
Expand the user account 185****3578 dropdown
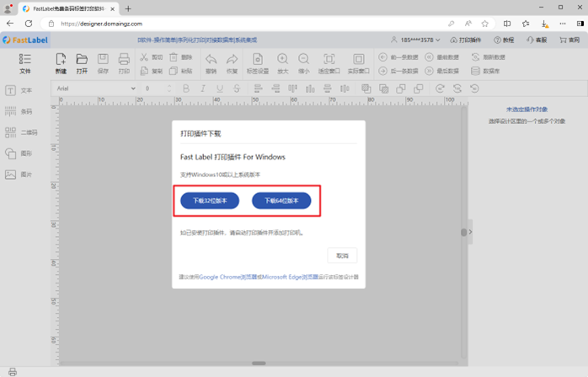pyautogui.click(x=415, y=40)
